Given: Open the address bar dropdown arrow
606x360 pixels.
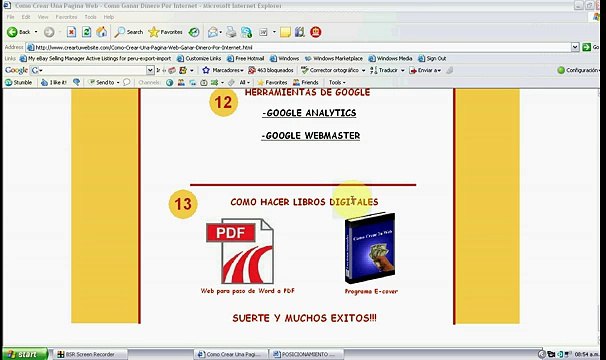Looking at the screenshot, I should (x=575, y=47).
